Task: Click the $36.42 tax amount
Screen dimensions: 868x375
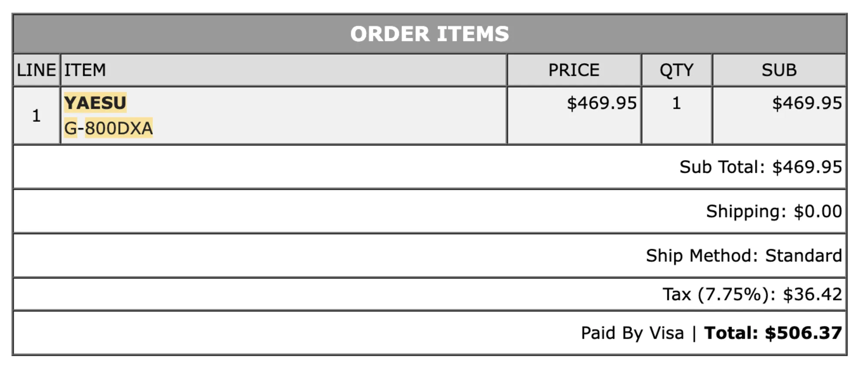Action: 812,294
